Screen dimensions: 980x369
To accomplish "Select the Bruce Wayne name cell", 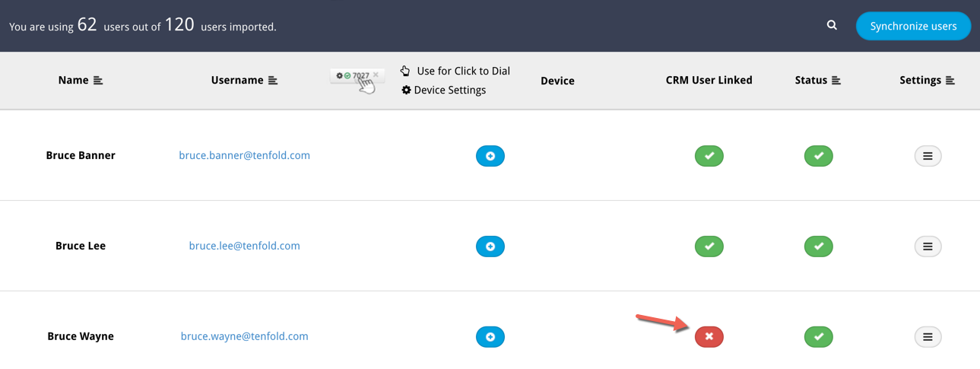I will (x=81, y=336).
